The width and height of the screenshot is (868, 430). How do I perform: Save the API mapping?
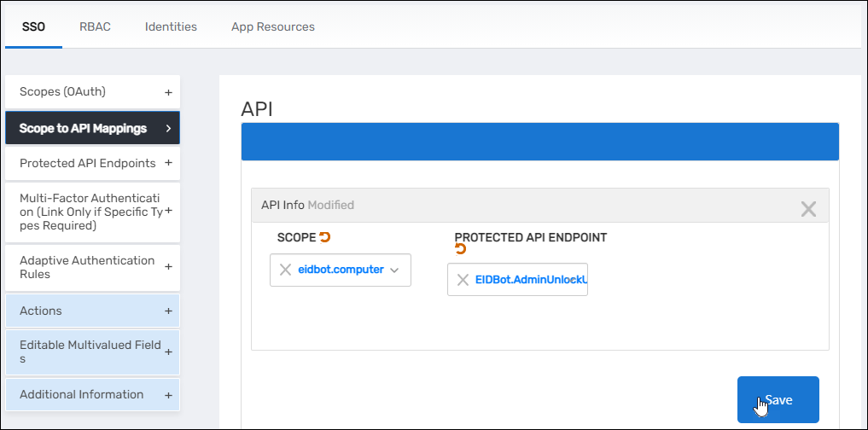click(778, 399)
